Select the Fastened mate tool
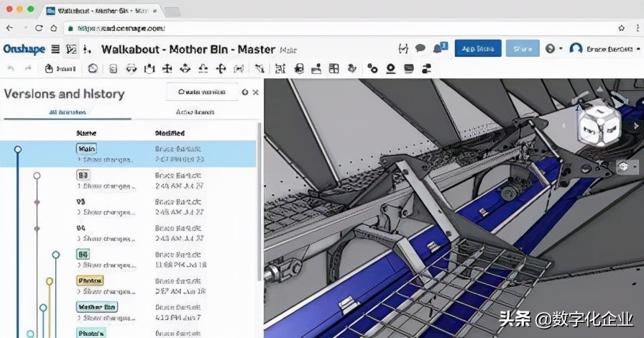Viewport: 644px width, 338px height. 113,68
